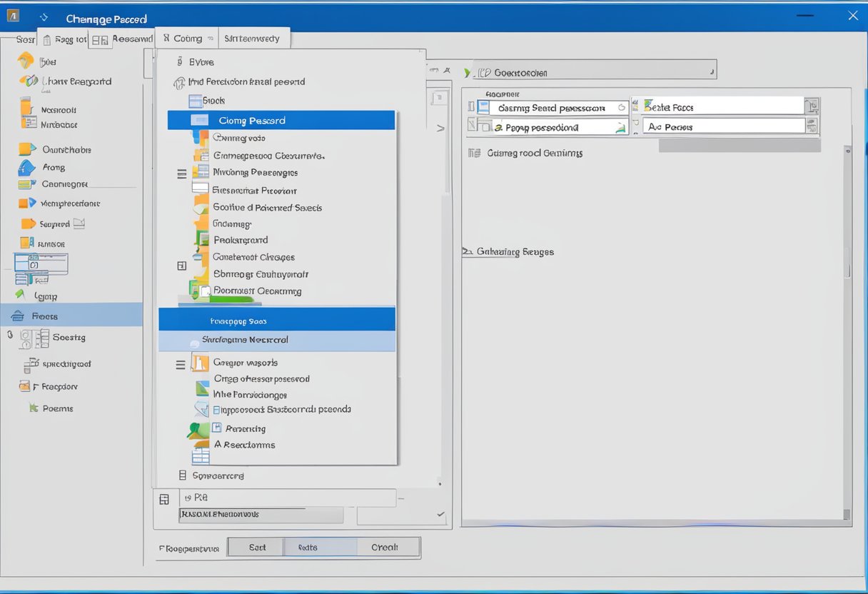Image resolution: width=868 pixels, height=594 pixels.
Task: Click the orange icon beside Gregor wasozis
Action: click(x=200, y=363)
